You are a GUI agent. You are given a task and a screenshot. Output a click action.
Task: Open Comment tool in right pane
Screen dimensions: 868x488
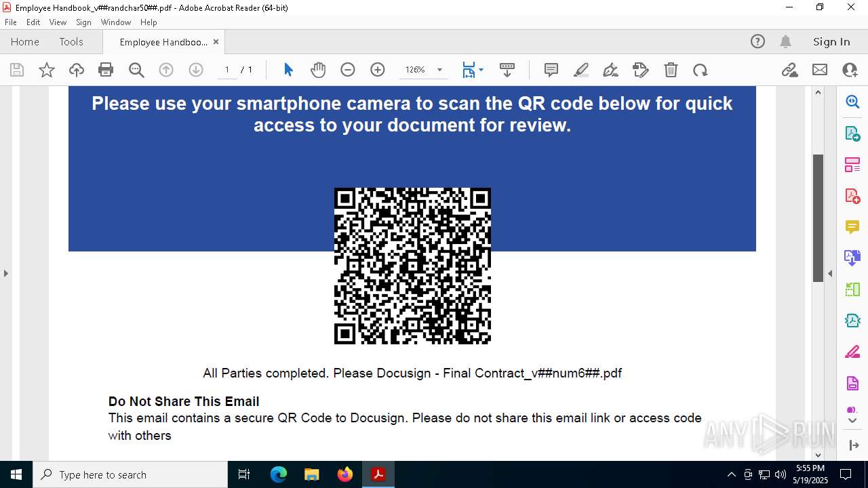click(x=852, y=227)
